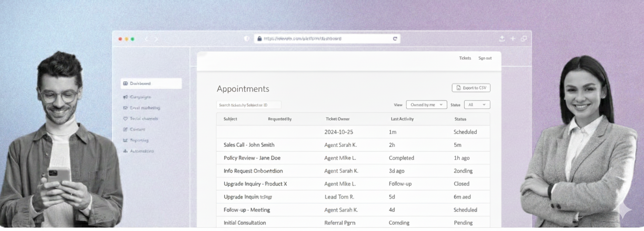
Task: Select the Reporting chart icon in sidebar
Action: pyautogui.click(x=125, y=140)
